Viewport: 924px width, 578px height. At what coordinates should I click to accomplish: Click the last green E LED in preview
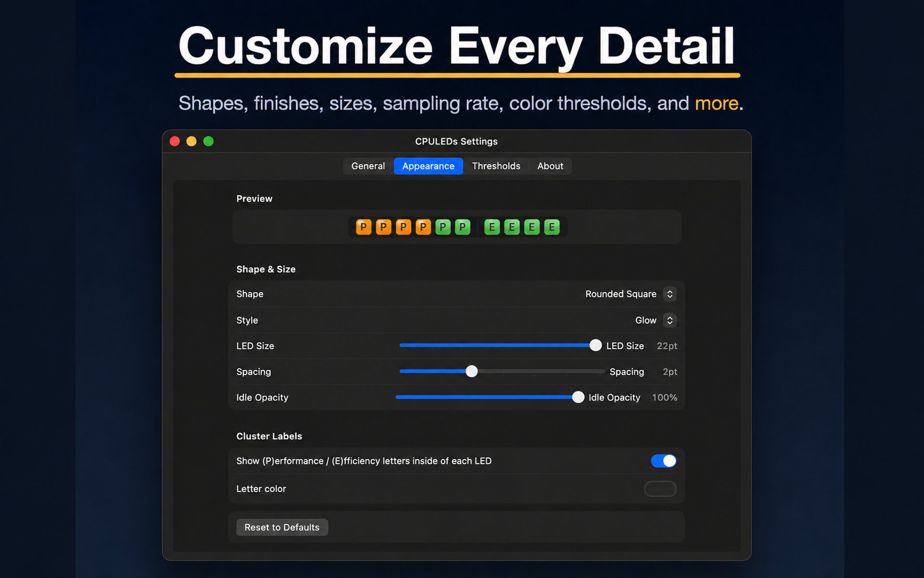click(x=552, y=227)
